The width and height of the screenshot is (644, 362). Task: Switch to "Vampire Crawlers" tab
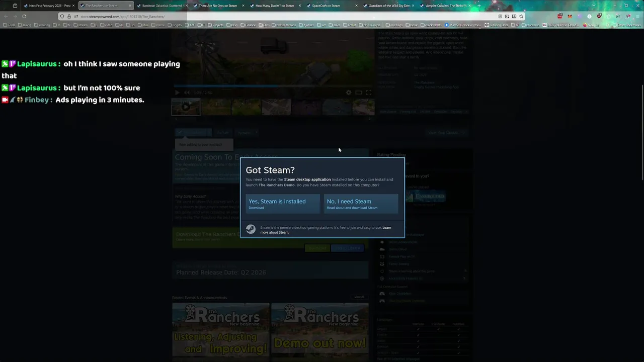pos(446,6)
